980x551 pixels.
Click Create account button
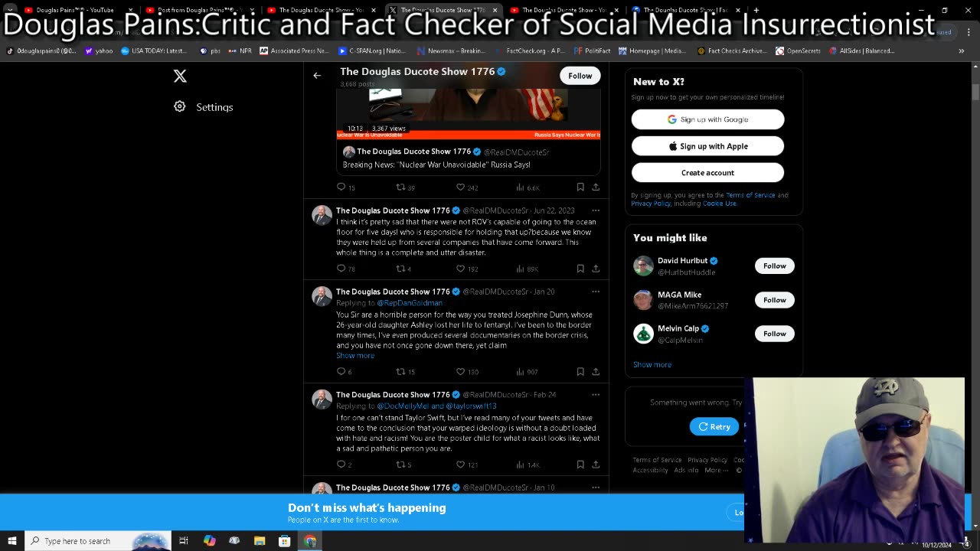(x=707, y=173)
